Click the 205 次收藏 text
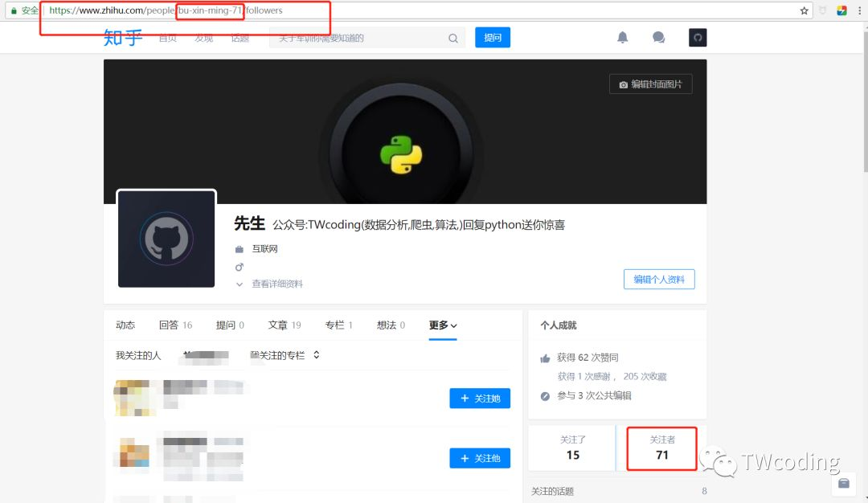868x503 pixels. (x=645, y=376)
